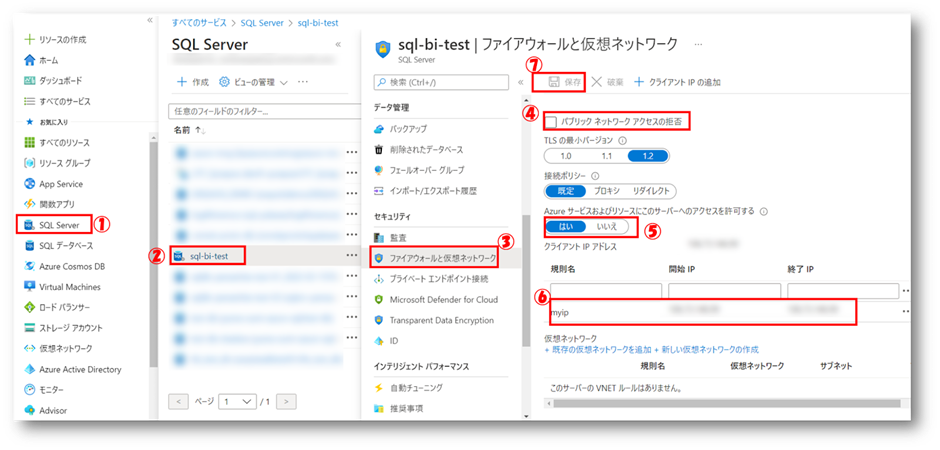Open 自動チューニング in the resource menu
Screen dimensions: 940x450
coord(408,388)
